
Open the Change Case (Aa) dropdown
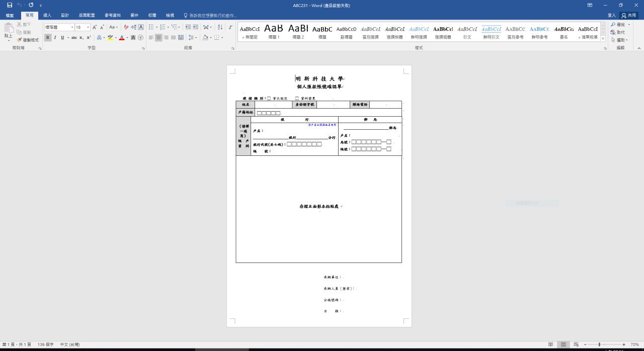pos(114,27)
